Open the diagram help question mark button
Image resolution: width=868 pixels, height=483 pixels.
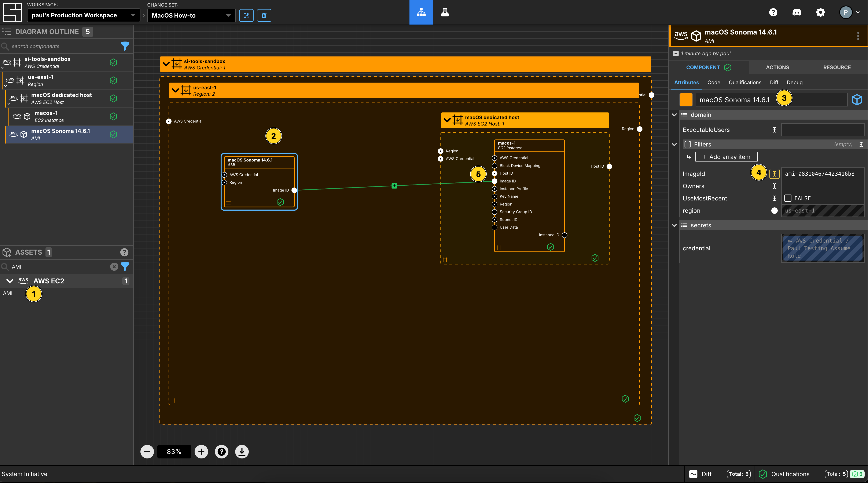tap(221, 452)
